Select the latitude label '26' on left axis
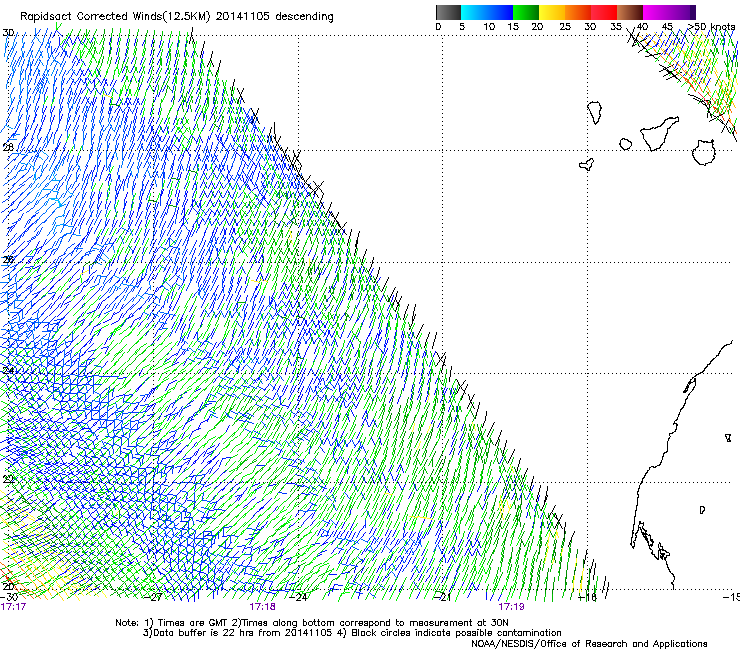 click(8, 260)
